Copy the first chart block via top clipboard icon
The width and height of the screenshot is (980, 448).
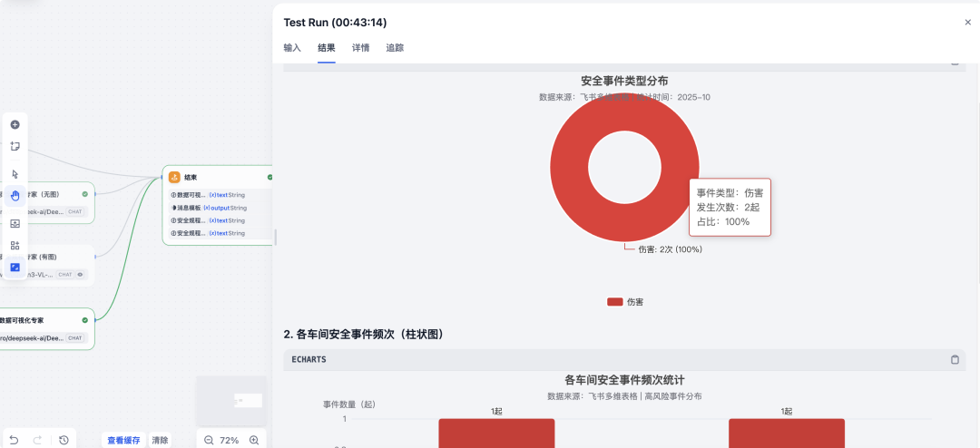point(955,63)
